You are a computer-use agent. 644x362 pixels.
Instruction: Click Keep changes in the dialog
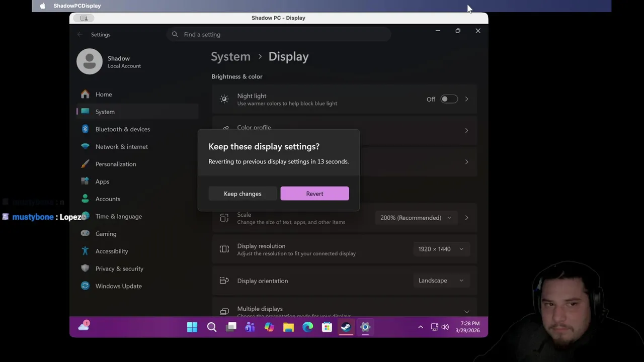point(243,194)
